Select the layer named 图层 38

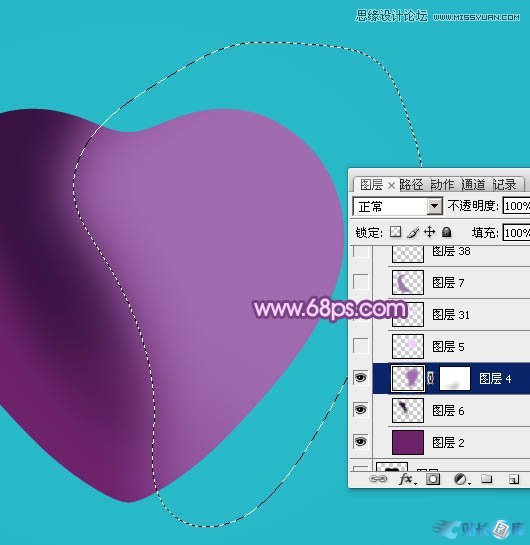pos(451,251)
